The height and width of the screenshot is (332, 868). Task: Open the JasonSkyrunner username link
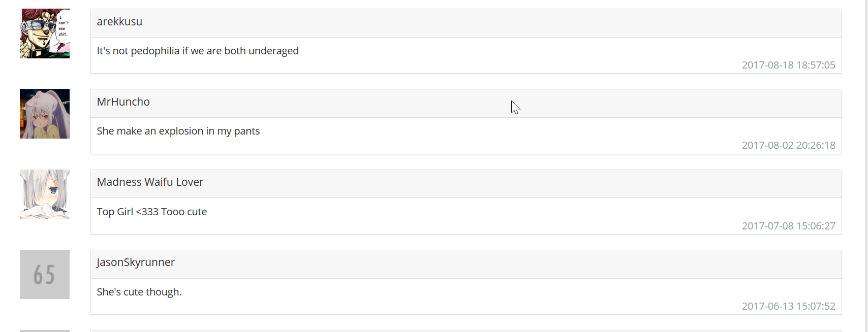(136, 262)
